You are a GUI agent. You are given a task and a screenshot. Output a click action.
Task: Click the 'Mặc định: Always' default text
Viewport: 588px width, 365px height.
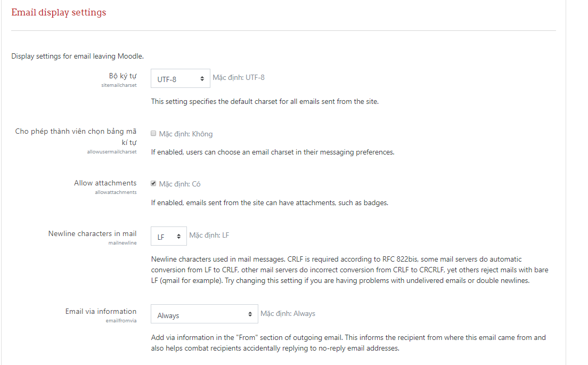288,313
